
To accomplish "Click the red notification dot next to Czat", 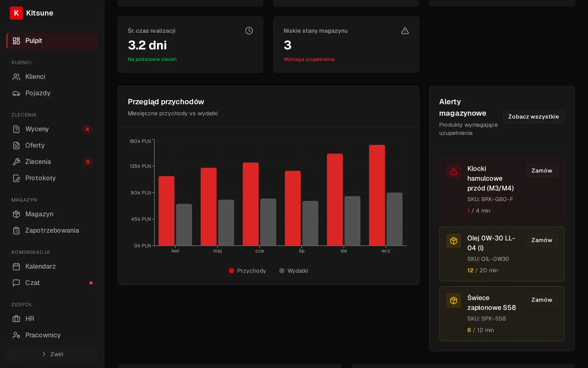I will click(x=91, y=283).
